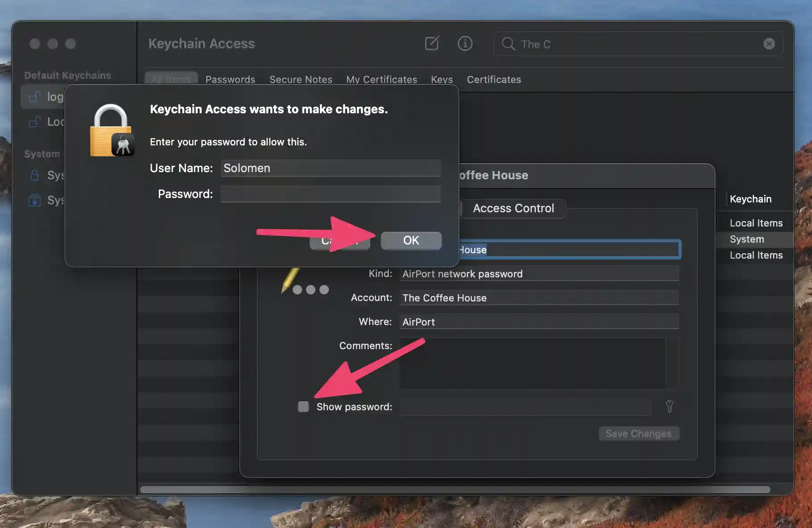
Task: Click the Where field showing AirPort
Action: click(539, 322)
